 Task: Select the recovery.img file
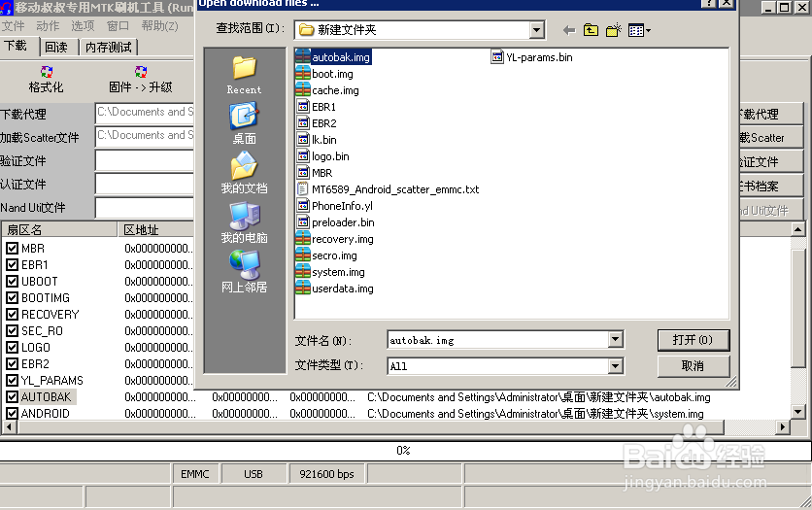pos(334,239)
